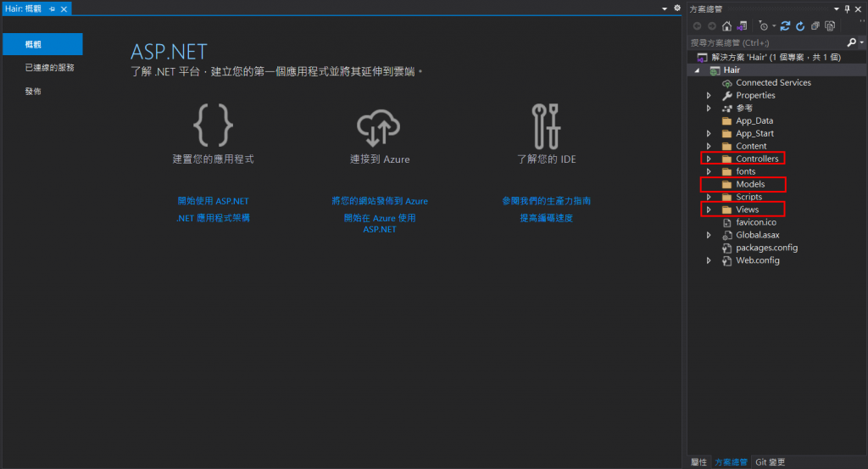Click the Views folder icon
The width and height of the screenshot is (868, 469).
[x=727, y=209]
